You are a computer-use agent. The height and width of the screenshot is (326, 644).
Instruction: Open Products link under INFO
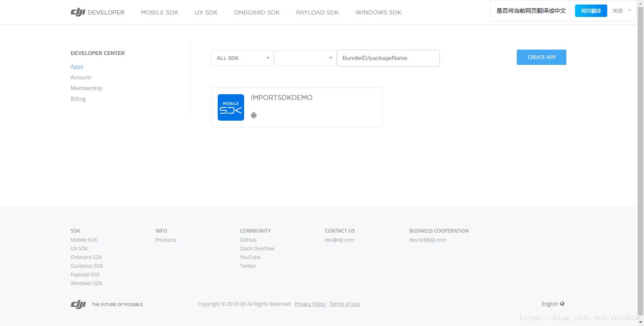(x=166, y=240)
